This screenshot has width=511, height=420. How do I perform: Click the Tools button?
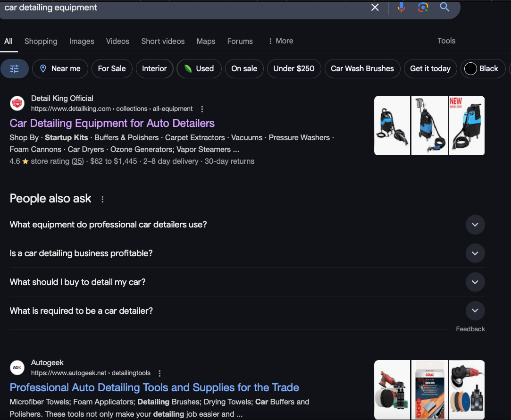(446, 41)
